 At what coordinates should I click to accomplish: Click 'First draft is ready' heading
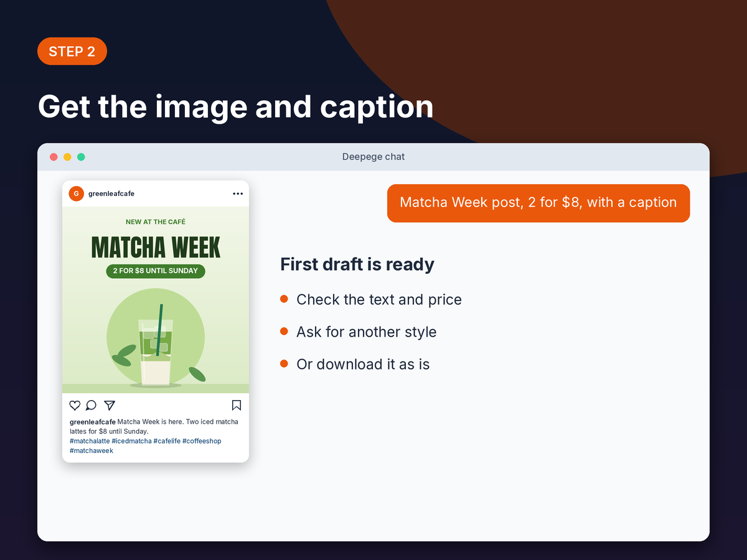pos(357,264)
